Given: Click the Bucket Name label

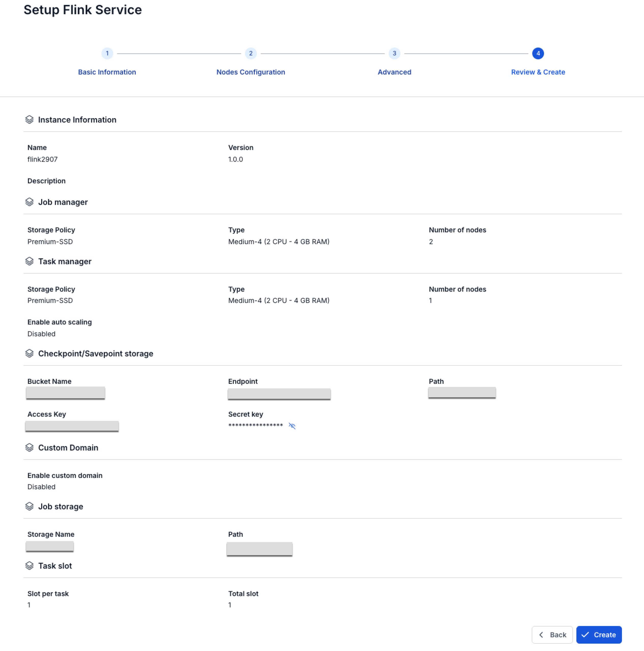Looking at the screenshot, I should click(x=50, y=381).
